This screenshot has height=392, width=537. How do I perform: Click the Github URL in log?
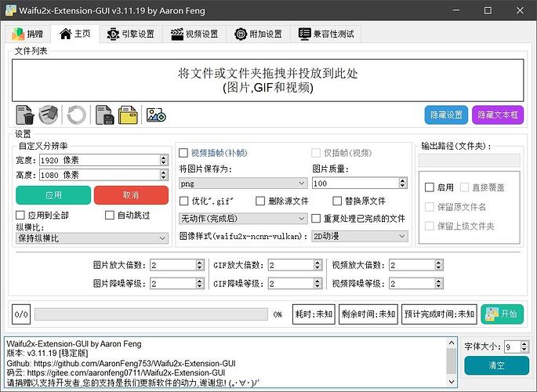[135, 363]
